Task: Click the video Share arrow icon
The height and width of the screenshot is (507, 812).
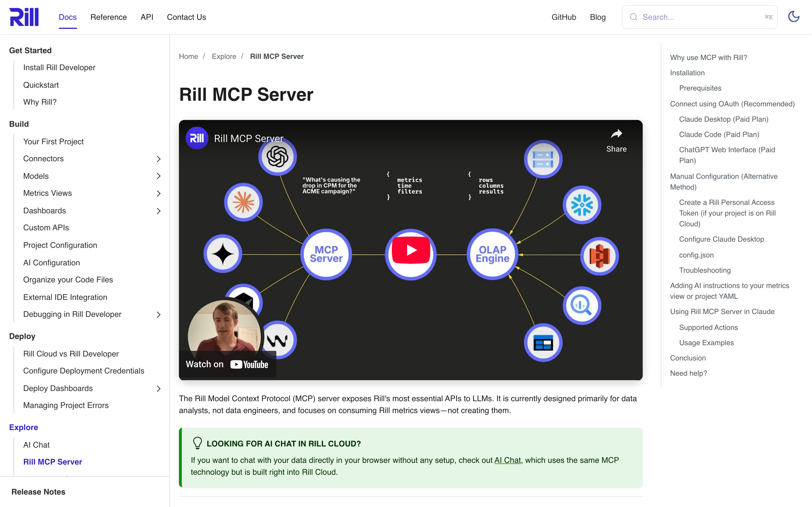Action: pos(616,134)
